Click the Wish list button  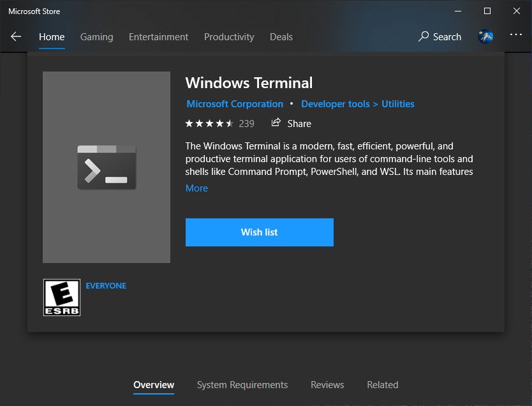(x=260, y=232)
